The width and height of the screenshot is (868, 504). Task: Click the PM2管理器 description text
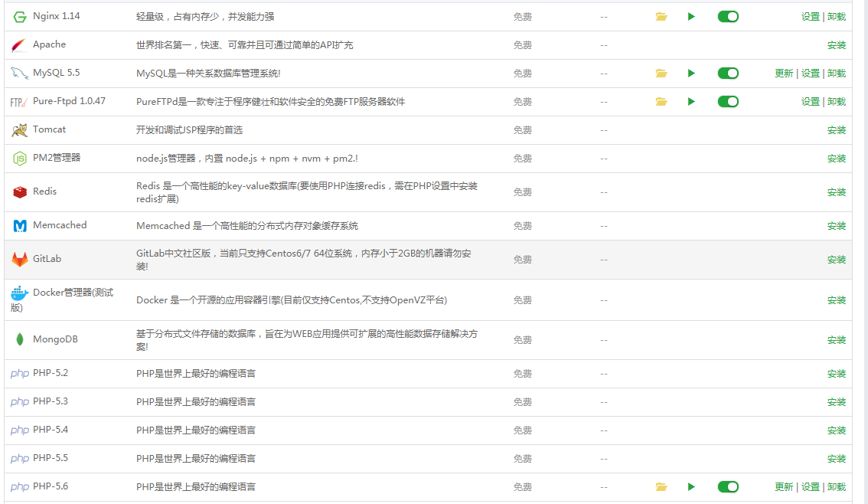[247, 159]
